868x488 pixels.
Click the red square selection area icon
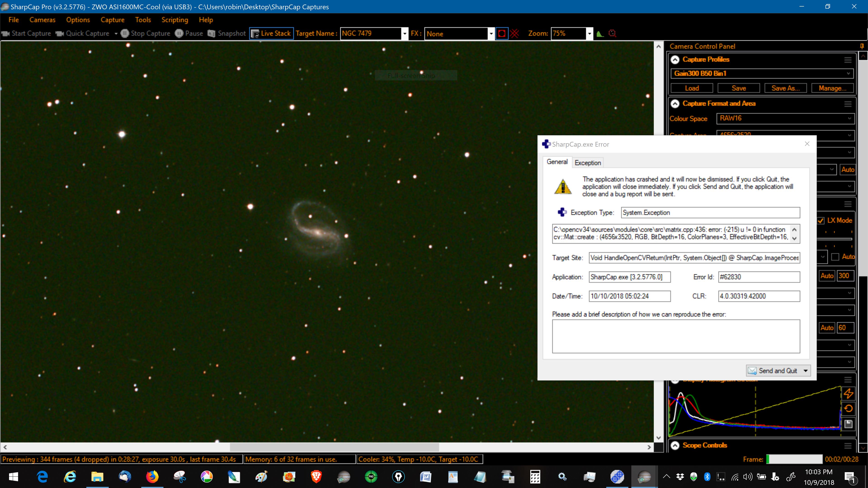[x=502, y=33]
